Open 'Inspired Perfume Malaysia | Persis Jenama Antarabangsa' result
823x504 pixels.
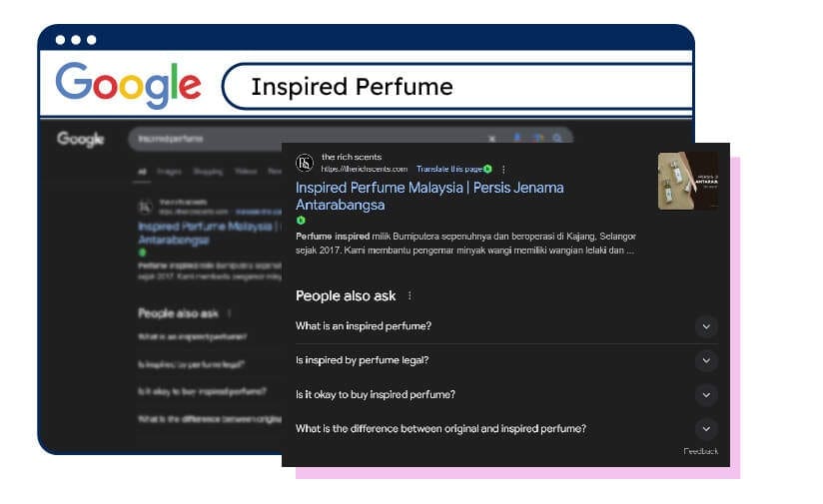tap(429, 197)
